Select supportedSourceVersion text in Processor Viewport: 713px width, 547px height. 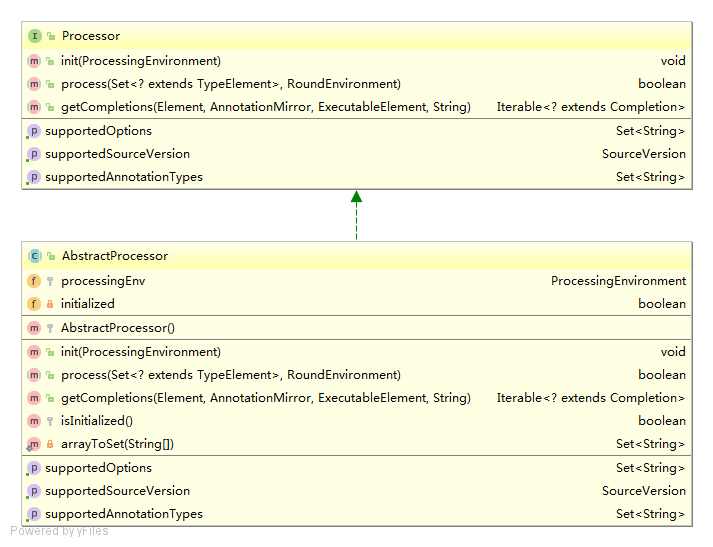tap(118, 154)
